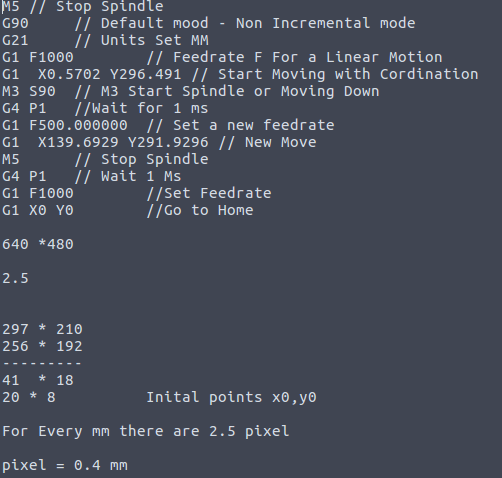
Task: Click the M3 S90 Start Spindle line
Action: [191, 91]
